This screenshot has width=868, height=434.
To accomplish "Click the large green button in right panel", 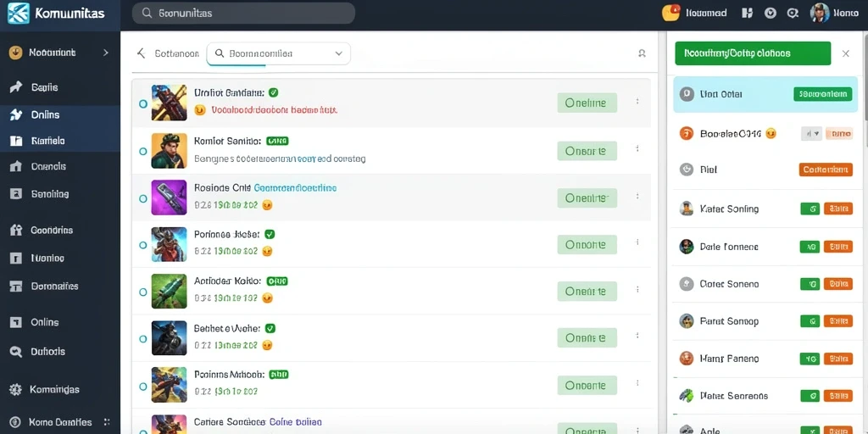I will click(753, 53).
